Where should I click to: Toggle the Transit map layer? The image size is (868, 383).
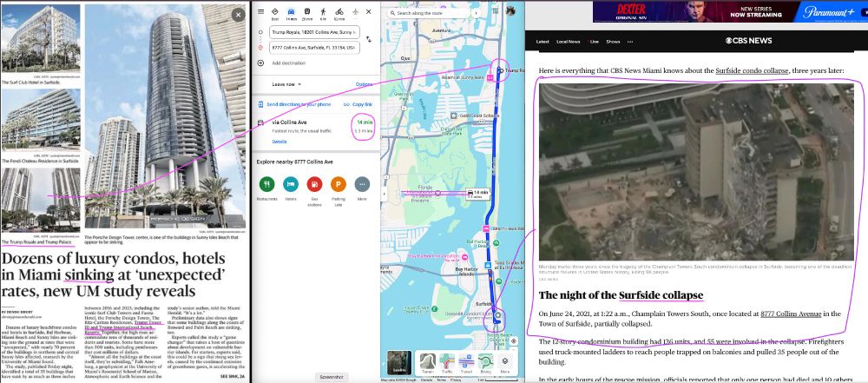pos(466,364)
